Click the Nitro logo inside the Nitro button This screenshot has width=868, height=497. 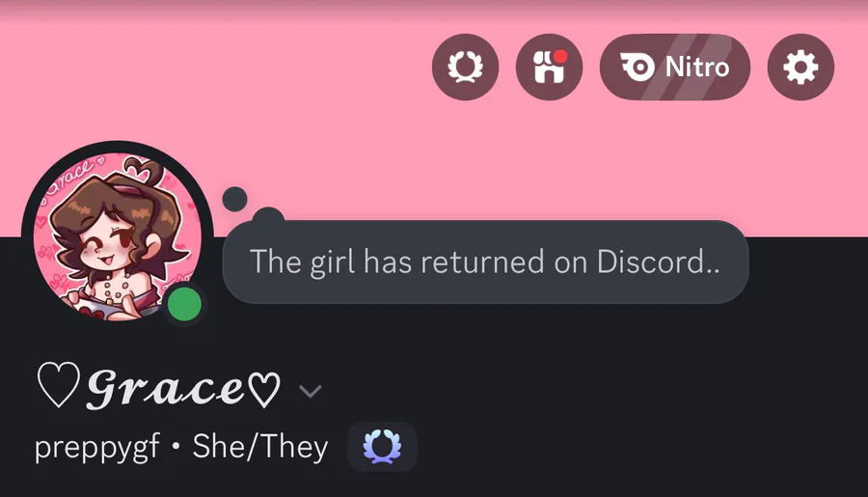pyautogui.click(x=637, y=67)
